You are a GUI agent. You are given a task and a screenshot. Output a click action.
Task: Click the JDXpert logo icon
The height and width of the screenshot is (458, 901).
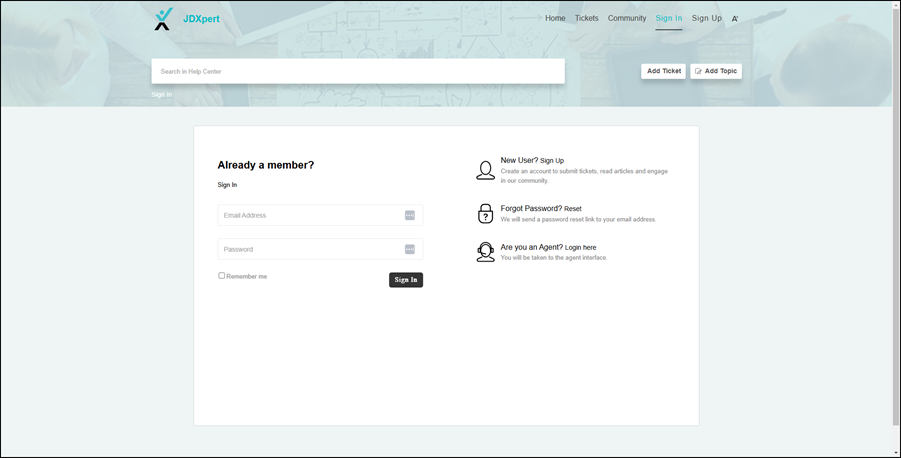tap(163, 19)
